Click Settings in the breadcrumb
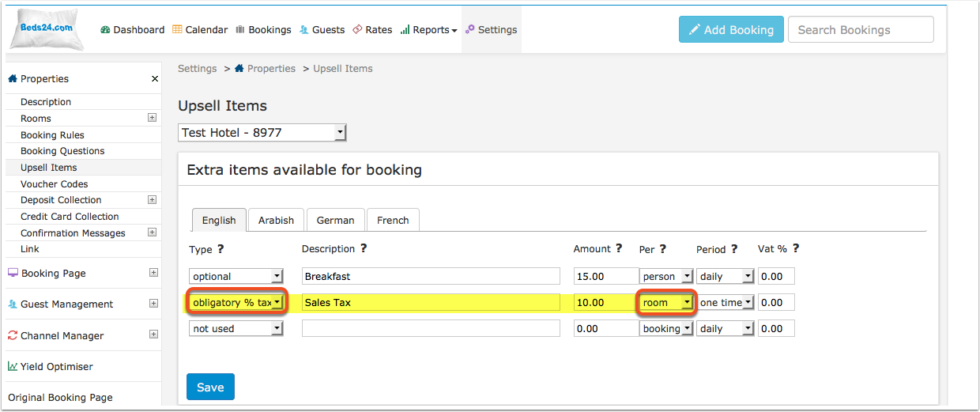980x412 pixels. coord(197,69)
